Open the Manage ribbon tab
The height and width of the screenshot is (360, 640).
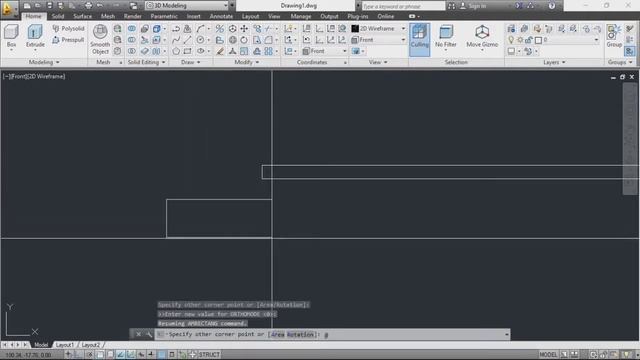(x=301, y=16)
